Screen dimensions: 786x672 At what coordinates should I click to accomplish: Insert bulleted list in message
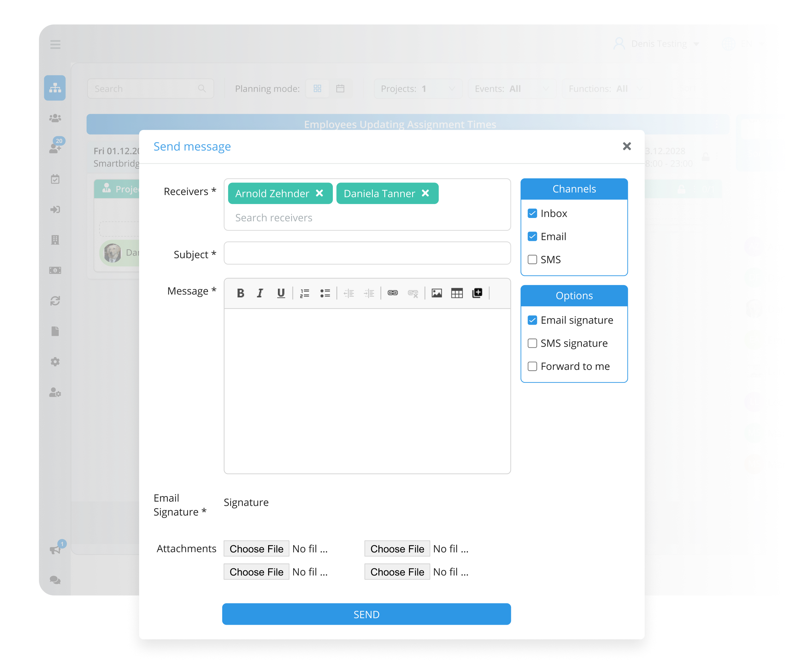click(x=325, y=293)
